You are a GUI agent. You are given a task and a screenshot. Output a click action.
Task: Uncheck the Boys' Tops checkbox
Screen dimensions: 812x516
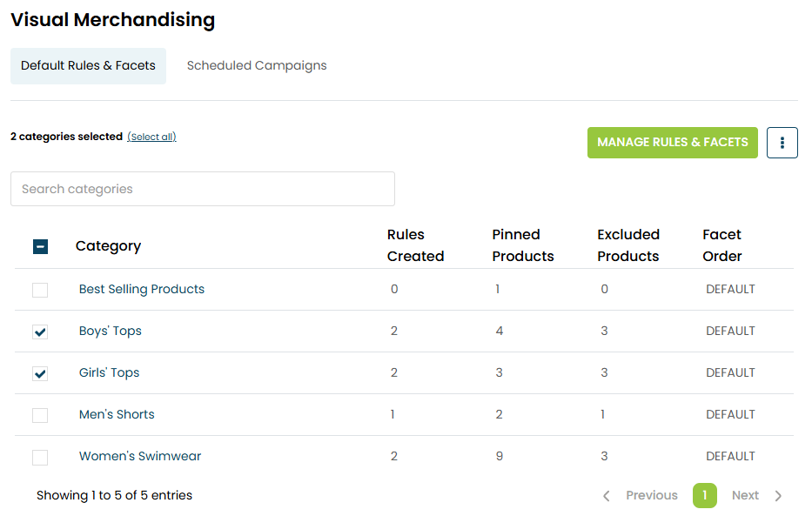click(x=40, y=332)
